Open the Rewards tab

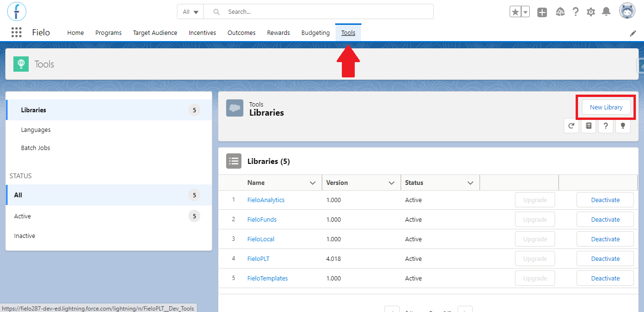tap(278, 32)
